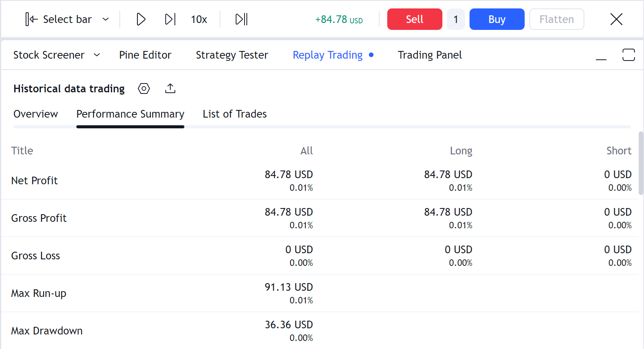Screen dimensions: 644x349
Task: Open Historical data trading settings
Action: [x=144, y=88]
